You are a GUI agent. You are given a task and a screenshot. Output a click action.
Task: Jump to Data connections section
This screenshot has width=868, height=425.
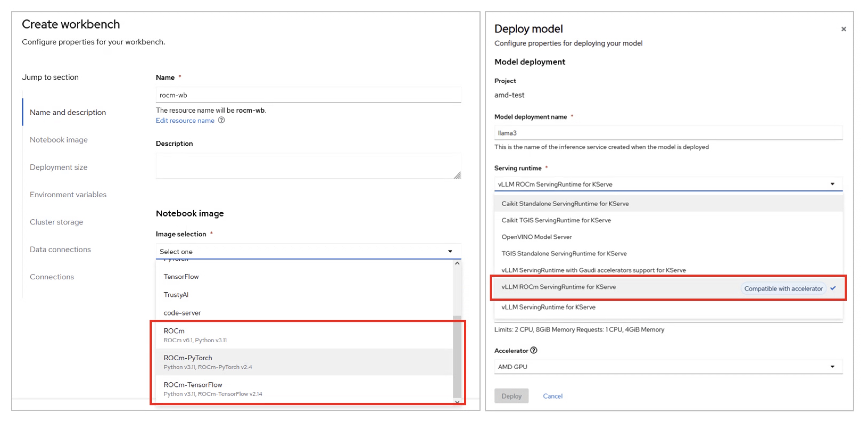(60, 249)
